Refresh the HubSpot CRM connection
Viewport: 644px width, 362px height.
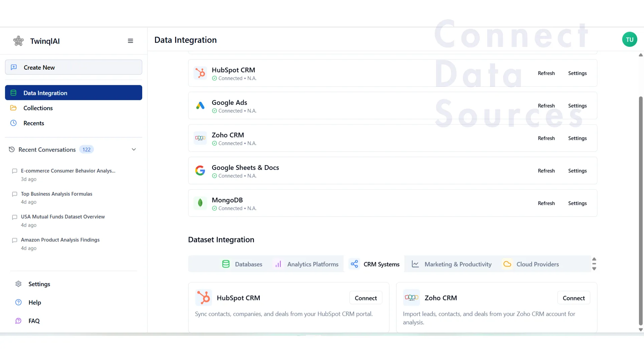coord(546,73)
